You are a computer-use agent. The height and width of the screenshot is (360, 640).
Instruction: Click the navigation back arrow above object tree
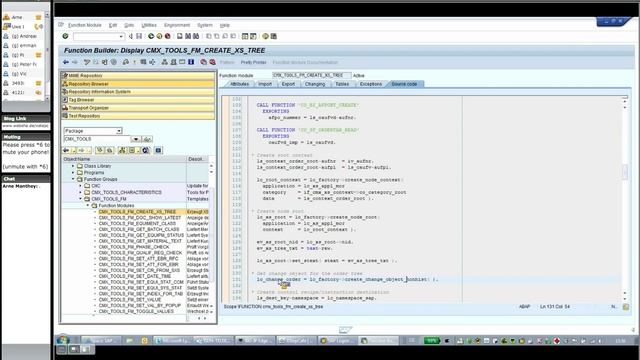pyautogui.click(x=66, y=151)
